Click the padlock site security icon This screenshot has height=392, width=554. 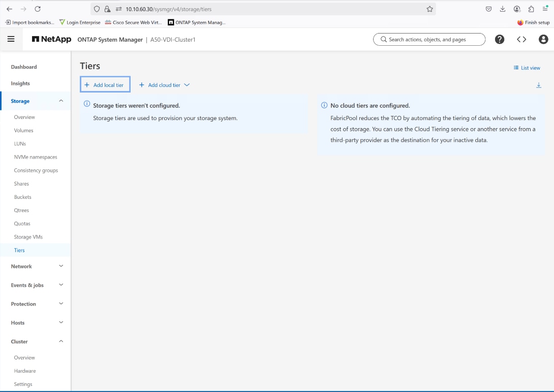[x=107, y=9]
